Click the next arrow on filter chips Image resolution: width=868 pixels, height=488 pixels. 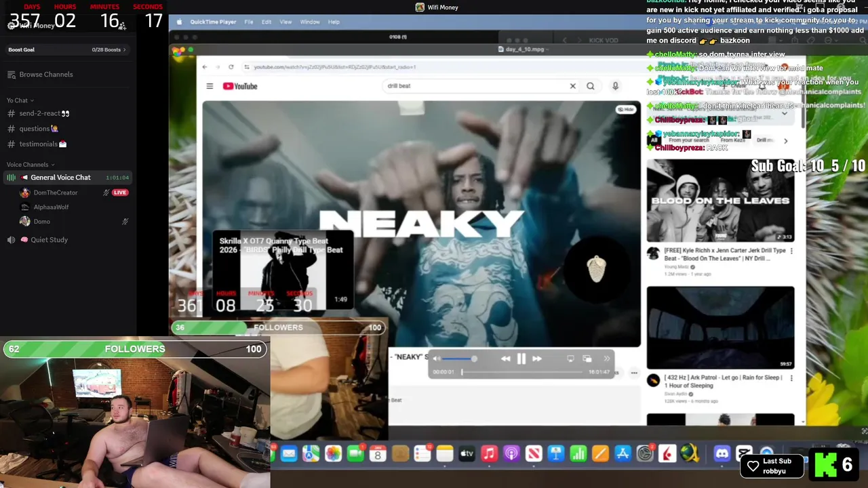pos(785,141)
